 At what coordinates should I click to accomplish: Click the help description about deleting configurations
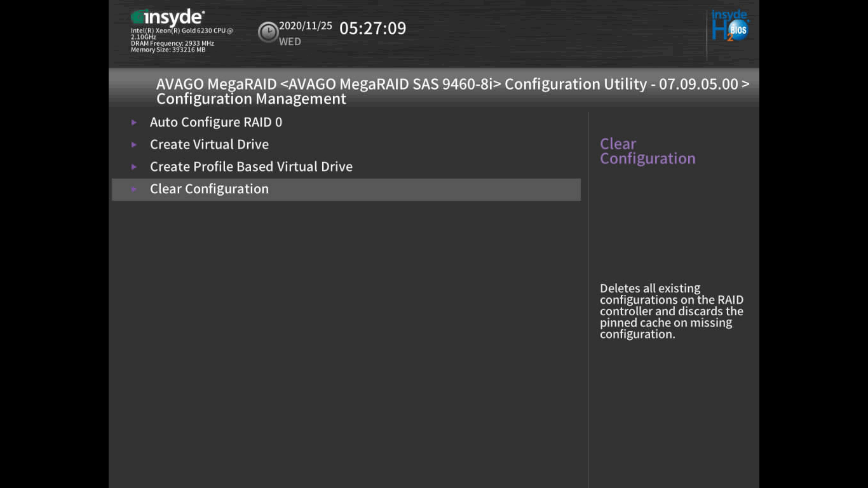pyautogui.click(x=671, y=311)
